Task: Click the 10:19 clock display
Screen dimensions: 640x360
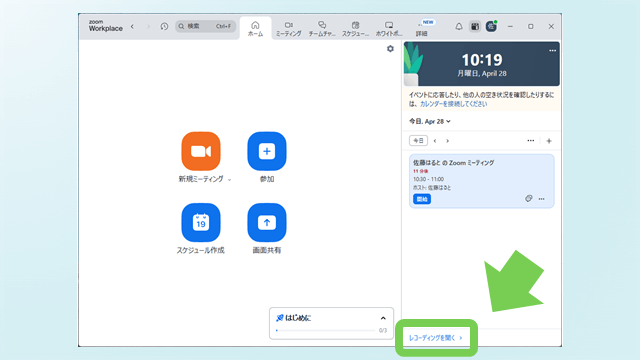Action: pos(482,60)
